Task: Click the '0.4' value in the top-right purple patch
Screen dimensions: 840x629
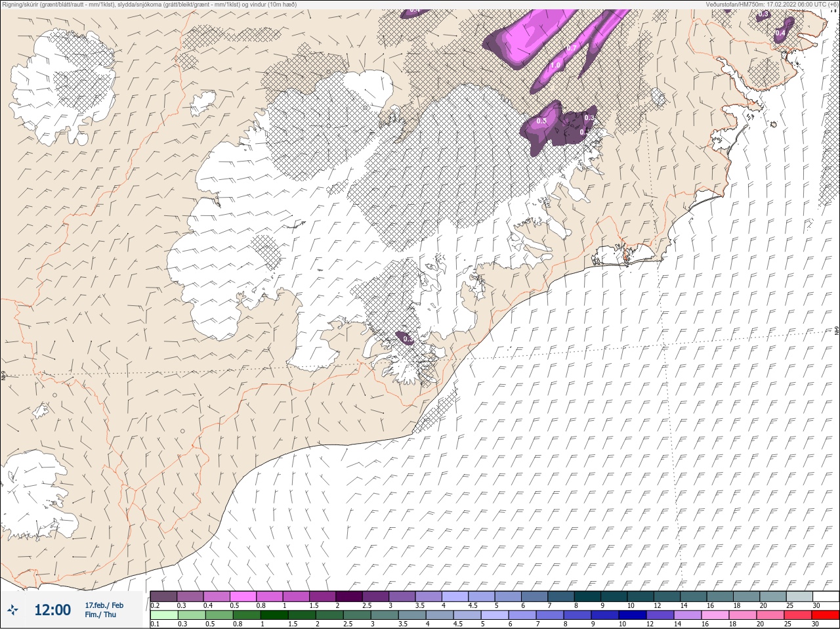Action: 780,33
